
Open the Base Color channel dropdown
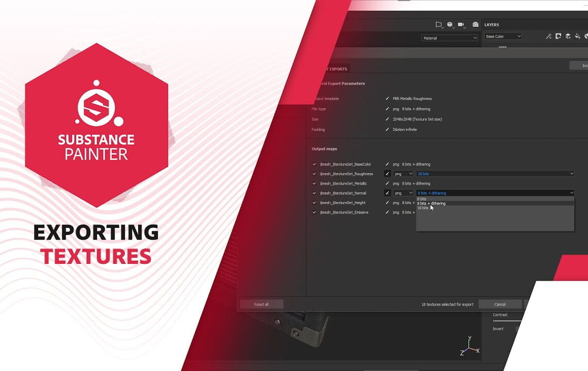pos(503,36)
